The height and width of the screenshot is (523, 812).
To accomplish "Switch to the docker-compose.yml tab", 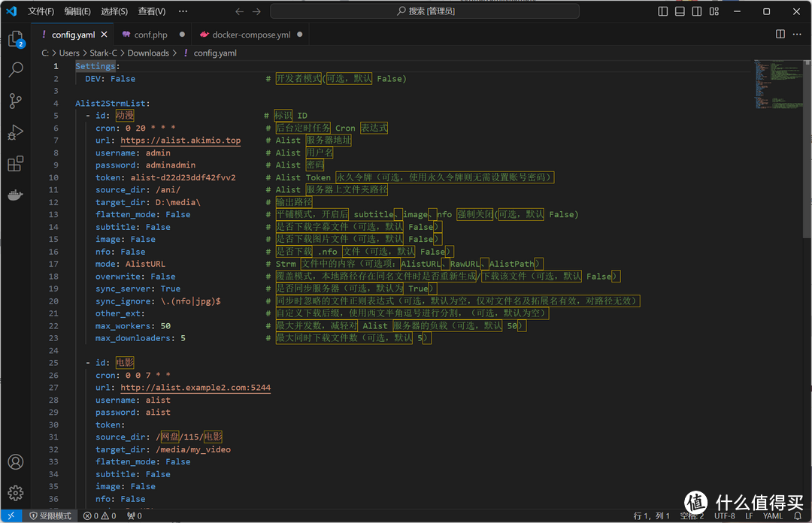I will pos(250,35).
